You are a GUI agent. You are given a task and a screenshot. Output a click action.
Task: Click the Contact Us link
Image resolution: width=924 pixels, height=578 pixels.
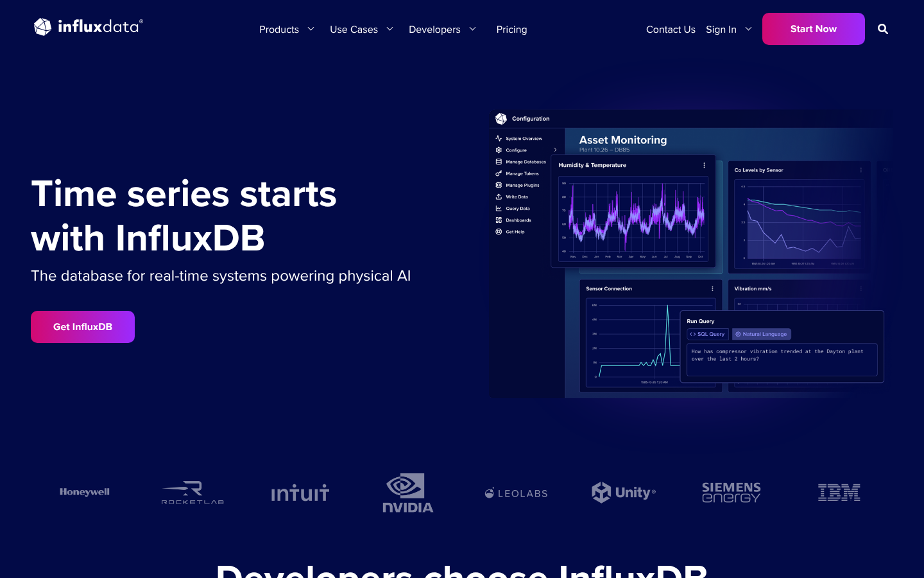[x=671, y=30]
